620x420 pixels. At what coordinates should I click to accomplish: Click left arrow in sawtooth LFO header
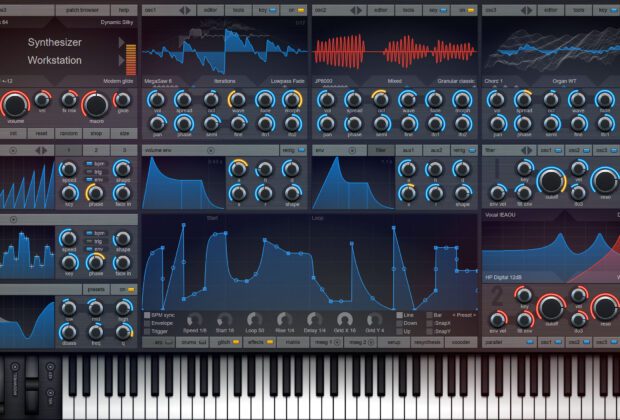click(38, 150)
